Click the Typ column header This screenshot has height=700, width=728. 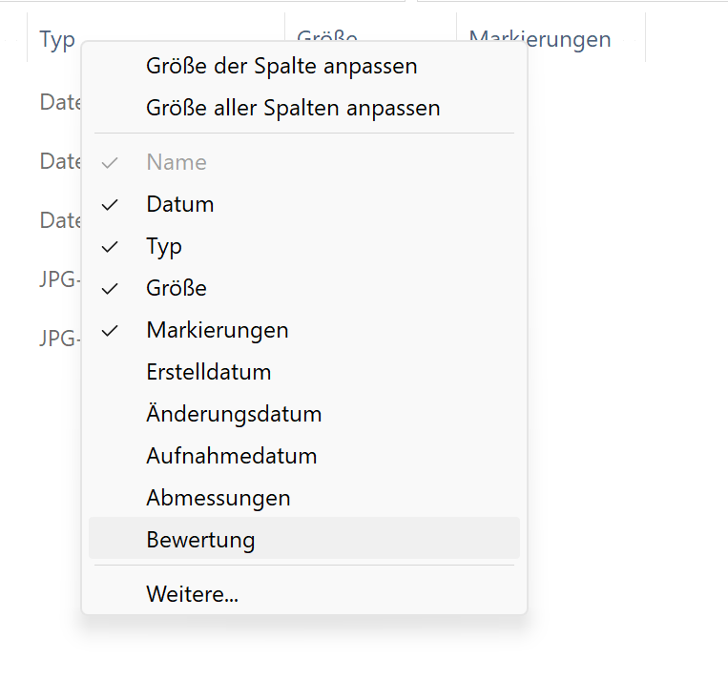click(57, 40)
